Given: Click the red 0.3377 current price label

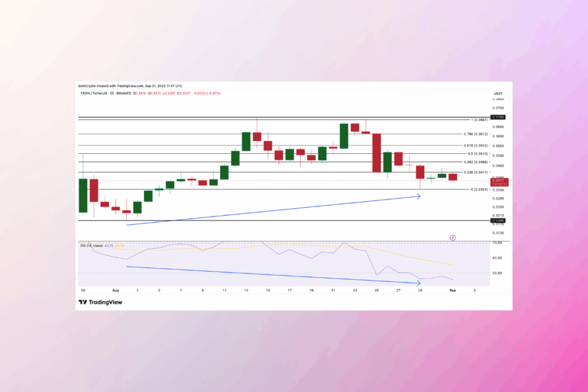Looking at the screenshot, I should coord(497,180).
